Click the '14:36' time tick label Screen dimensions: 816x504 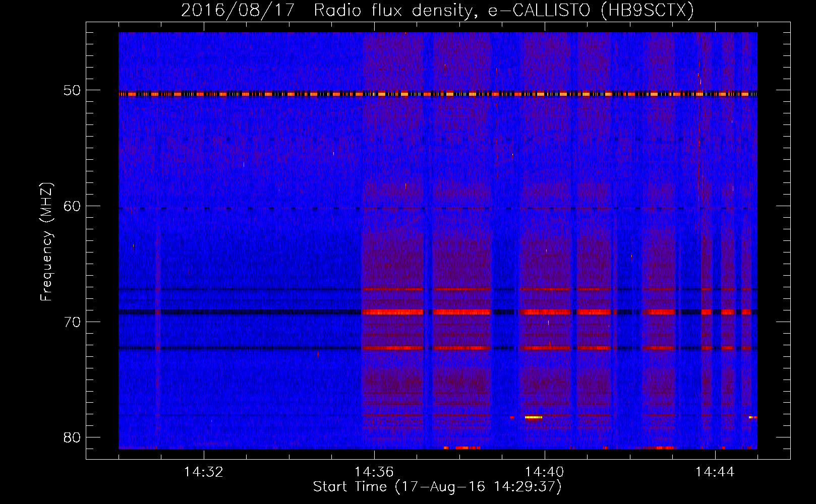tap(374, 472)
